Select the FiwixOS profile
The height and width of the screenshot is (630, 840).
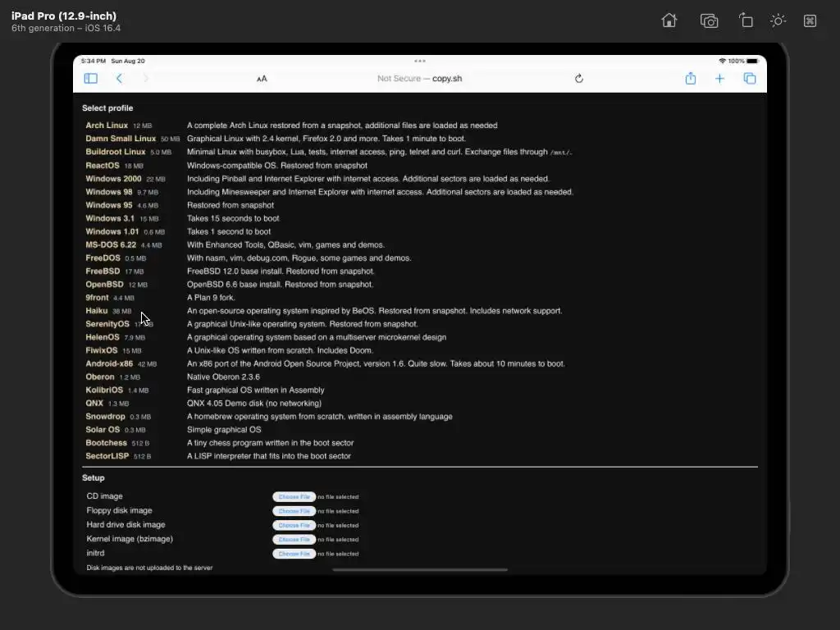(101, 349)
